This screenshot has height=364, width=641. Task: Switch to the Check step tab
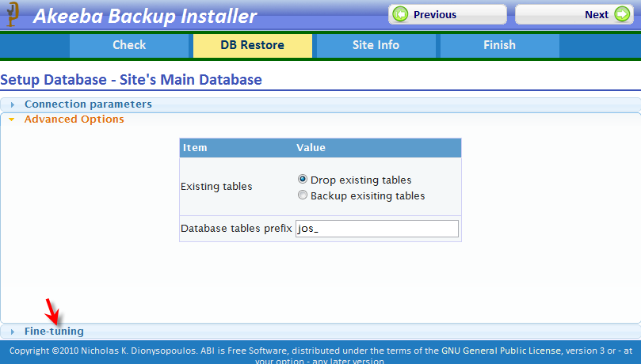(129, 45)
